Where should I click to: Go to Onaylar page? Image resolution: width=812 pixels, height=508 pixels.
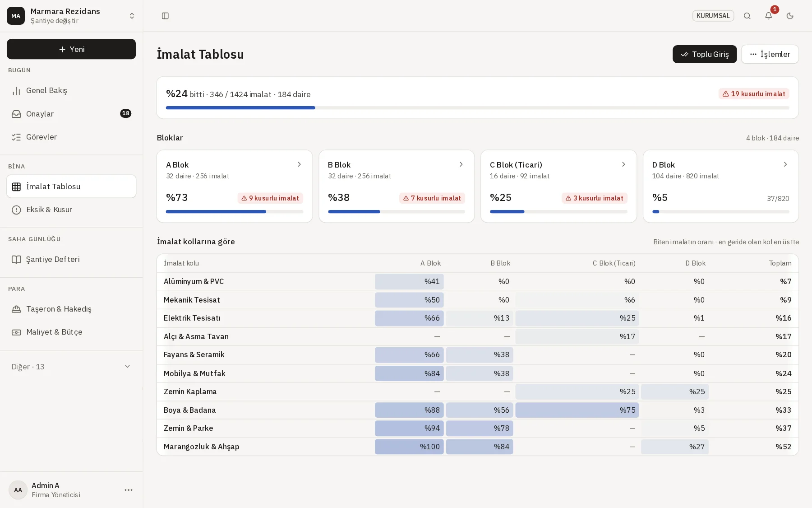(71, 114)
